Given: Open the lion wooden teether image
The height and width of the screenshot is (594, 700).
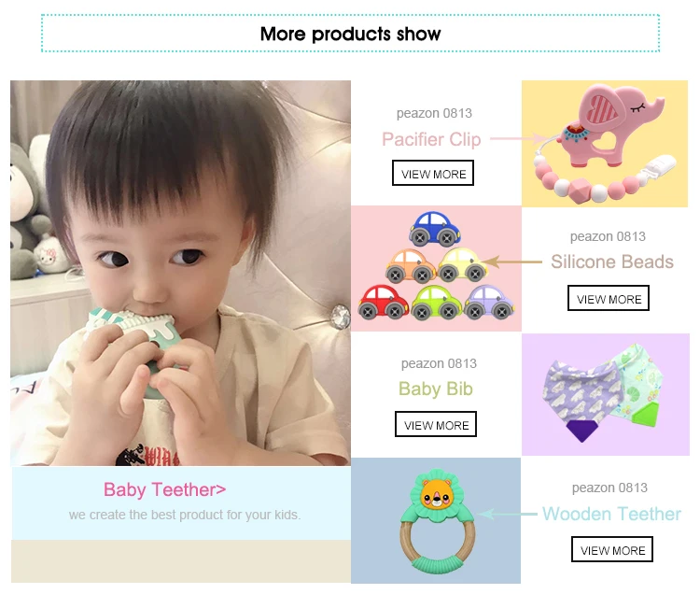Looking at the screenshot, I should point(436,520).
